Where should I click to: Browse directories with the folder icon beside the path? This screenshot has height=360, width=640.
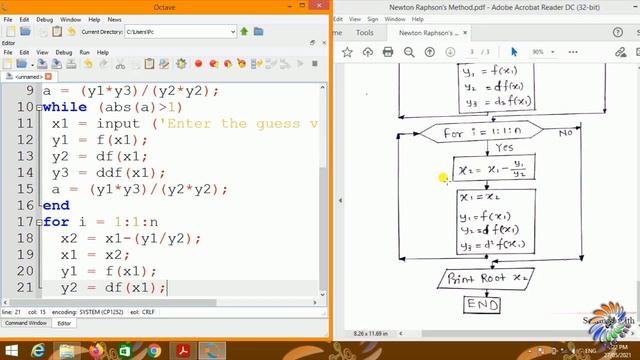click(x=258, y=31)
